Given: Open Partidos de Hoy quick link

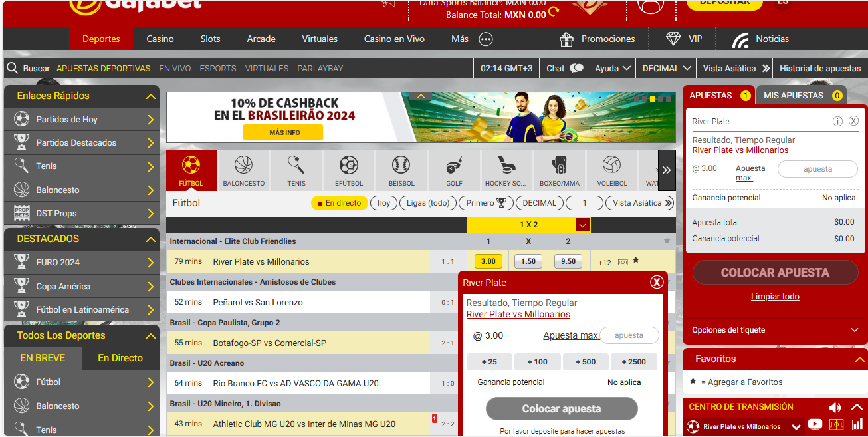Looking at the screenshot, I should tap(82, 120).
